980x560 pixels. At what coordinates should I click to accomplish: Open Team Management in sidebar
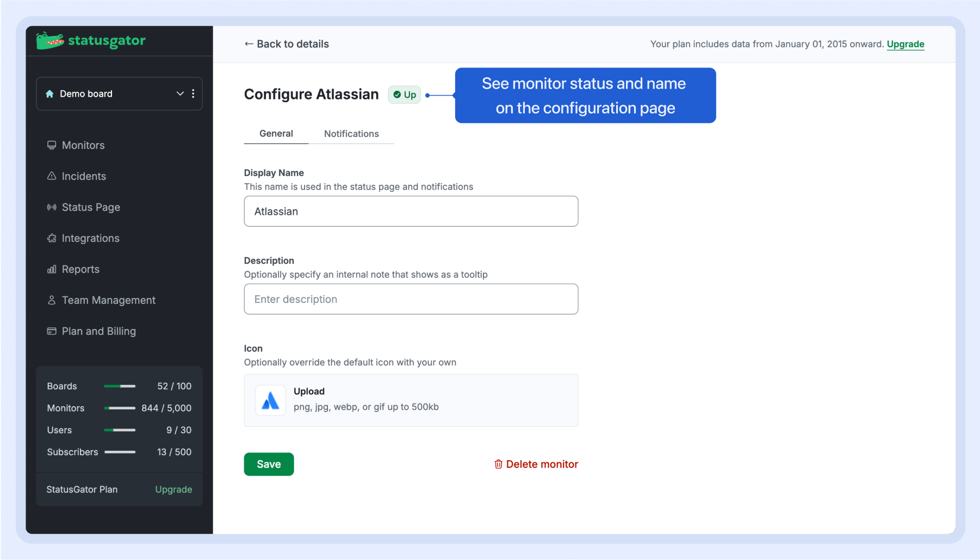pyautogui.click(x=108, y=300)
